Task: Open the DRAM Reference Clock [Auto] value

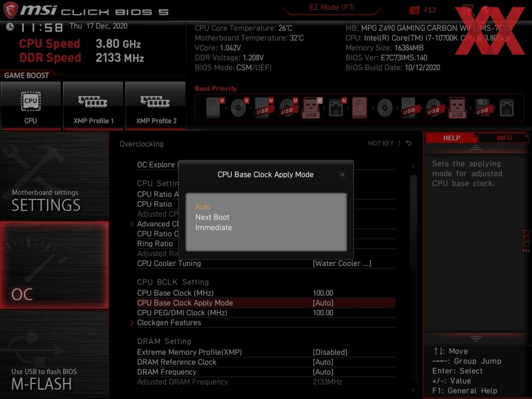Action: coord(323,362)
